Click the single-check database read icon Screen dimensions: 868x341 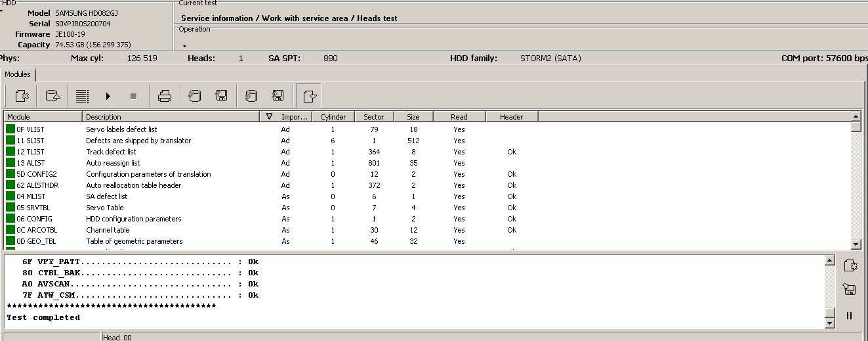tap(194, 97)
